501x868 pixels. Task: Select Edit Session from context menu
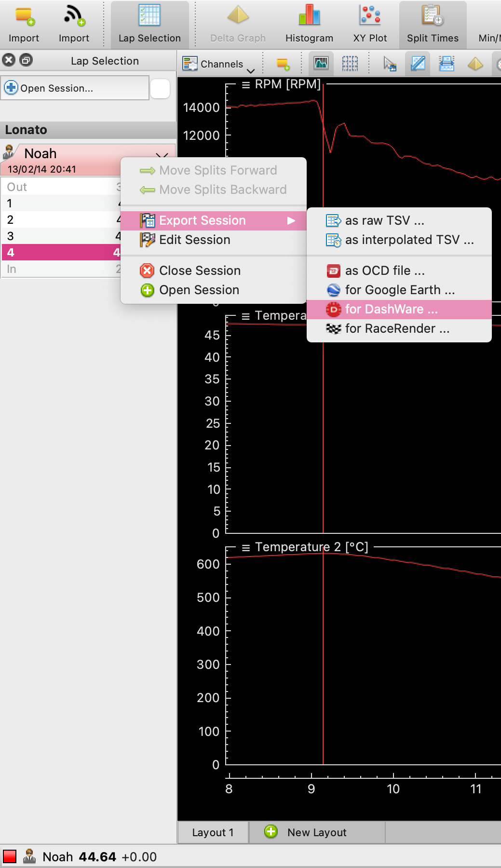(194, 240)
